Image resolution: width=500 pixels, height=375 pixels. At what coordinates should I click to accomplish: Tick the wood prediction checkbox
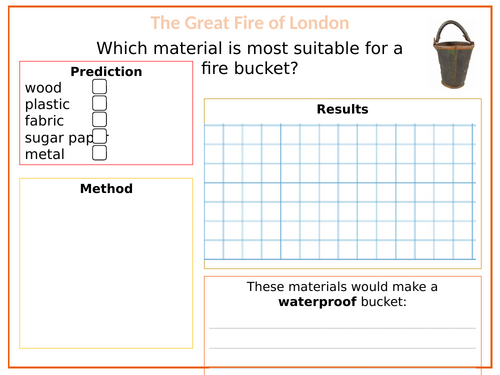coord(99,86)
